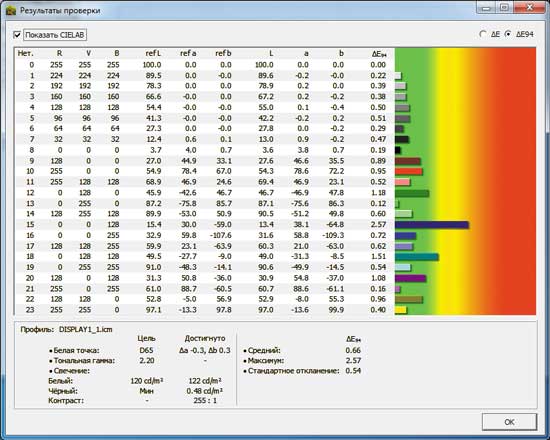Click the app icon in title bar
This screenshot has height=440, width=550.
coord(11,11)
